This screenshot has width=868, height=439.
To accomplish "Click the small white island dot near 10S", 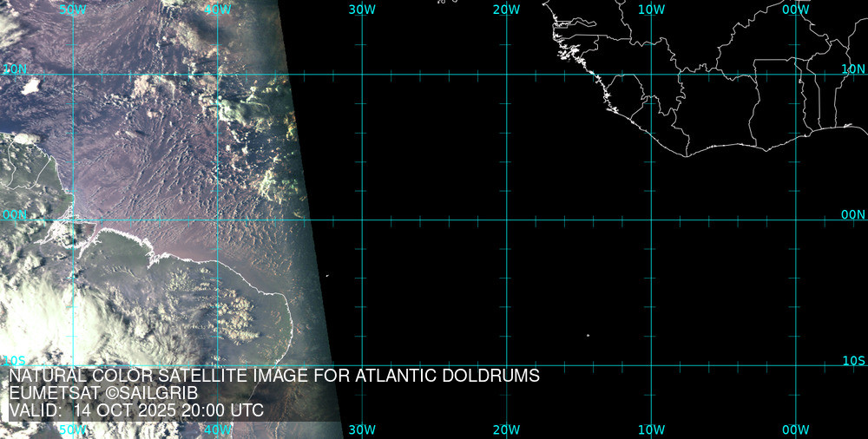I will pyautogui.click(x=588, y=335).
